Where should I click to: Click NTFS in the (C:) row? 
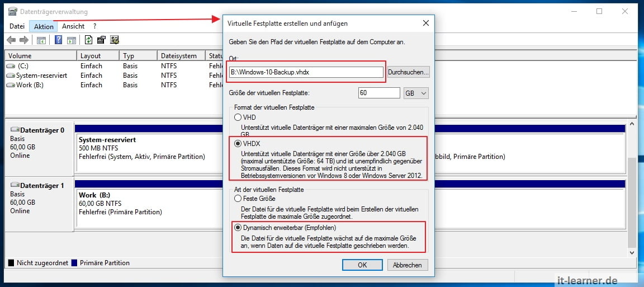tap(169, 66)
